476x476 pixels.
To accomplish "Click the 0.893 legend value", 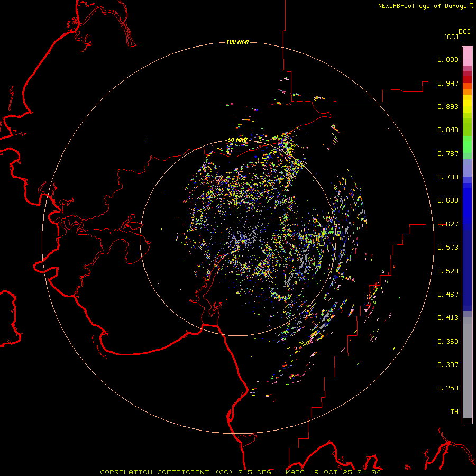I will click(448, 106).
